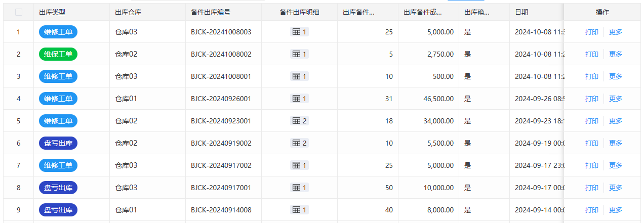
Task: Expand 更多 menu for row 1
Action: pyautogui.click(x=616, y=32)
